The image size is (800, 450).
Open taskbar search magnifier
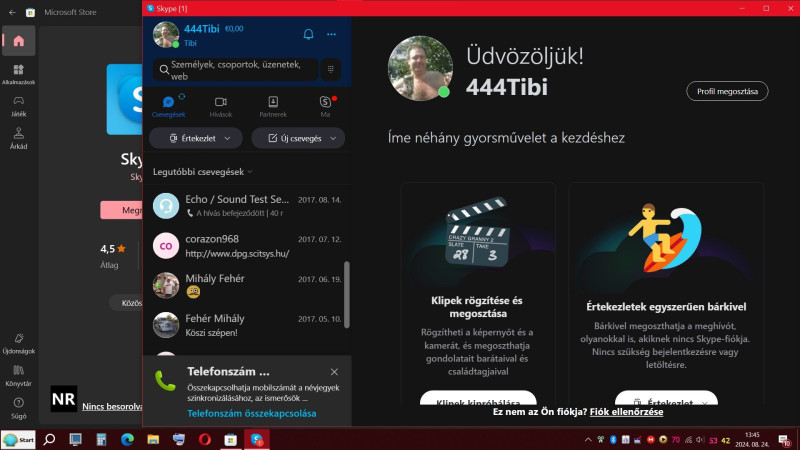pos(49,439)
